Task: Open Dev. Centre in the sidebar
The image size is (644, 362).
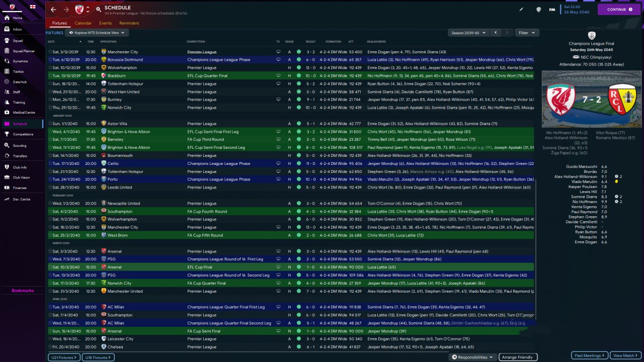Action: 22,199
